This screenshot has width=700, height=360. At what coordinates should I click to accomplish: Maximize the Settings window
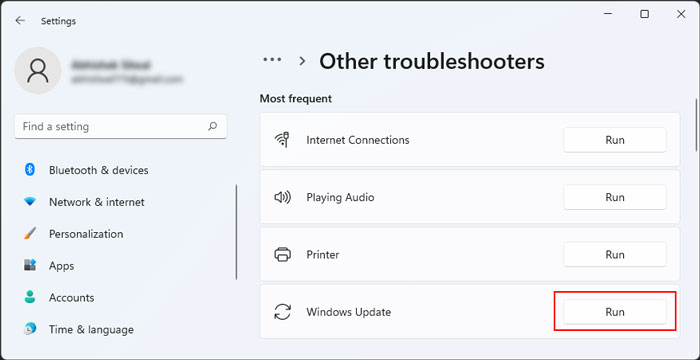pyautogui.click(x=644, y=14)
